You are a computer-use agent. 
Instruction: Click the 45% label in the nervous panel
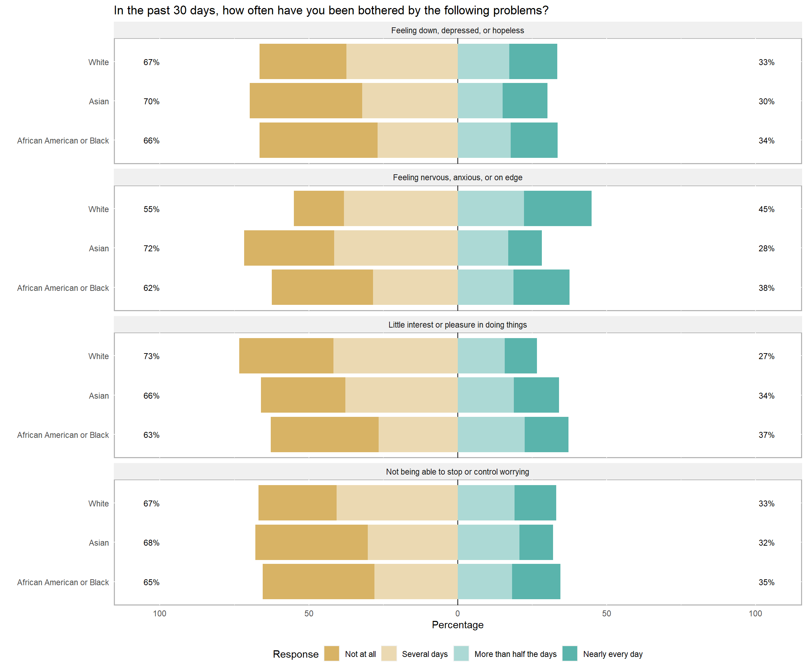766,209
